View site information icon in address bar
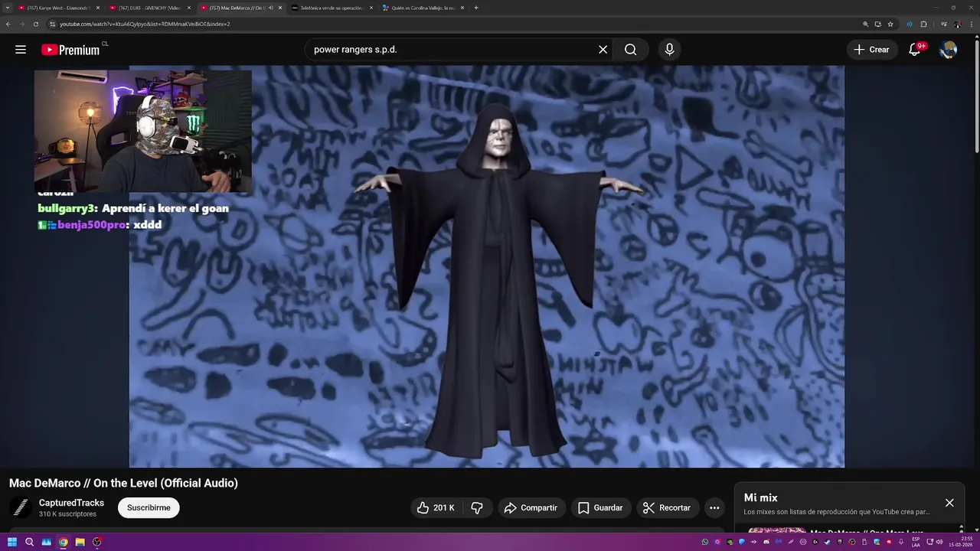This screenshot has height=551, width=980. 53,24
